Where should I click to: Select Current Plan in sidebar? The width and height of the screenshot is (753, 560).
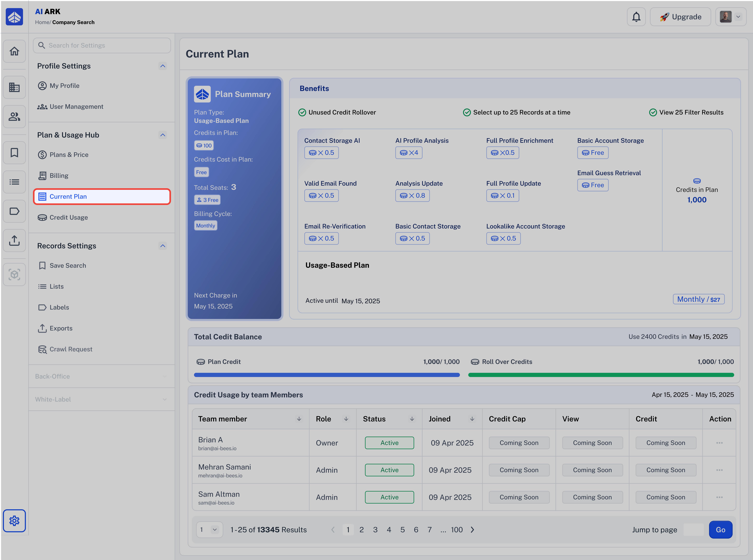click(102, 197)
